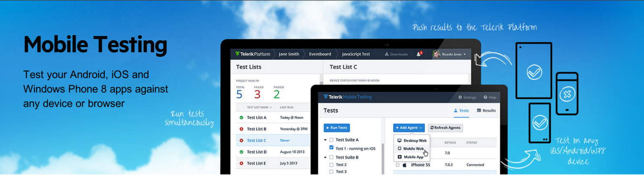Click the total count number 5

point(239,94)
